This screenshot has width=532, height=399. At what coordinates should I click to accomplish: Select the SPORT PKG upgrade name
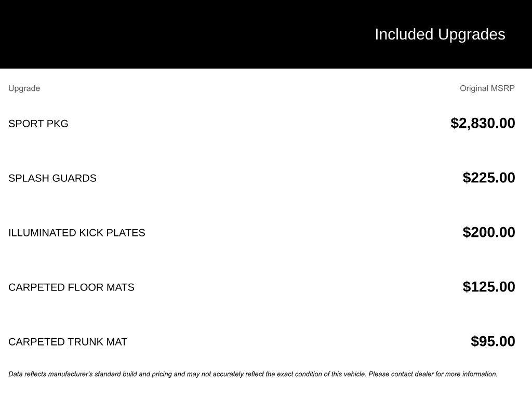38,124
